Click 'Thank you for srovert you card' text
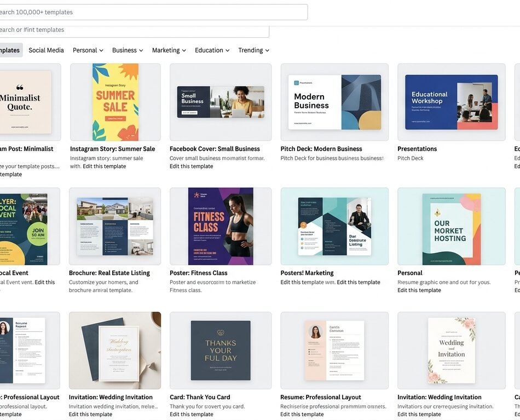 tap(207, 406)
